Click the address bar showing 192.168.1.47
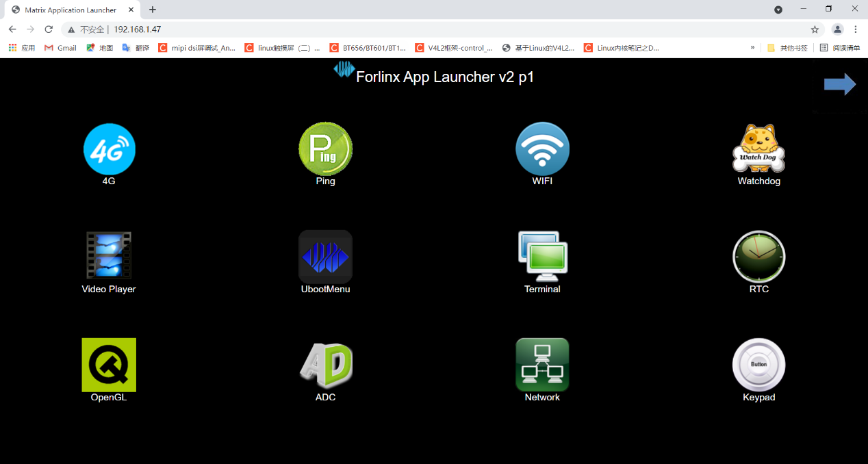This screenshot has width=868, height=464. click(x=411, y=29)
